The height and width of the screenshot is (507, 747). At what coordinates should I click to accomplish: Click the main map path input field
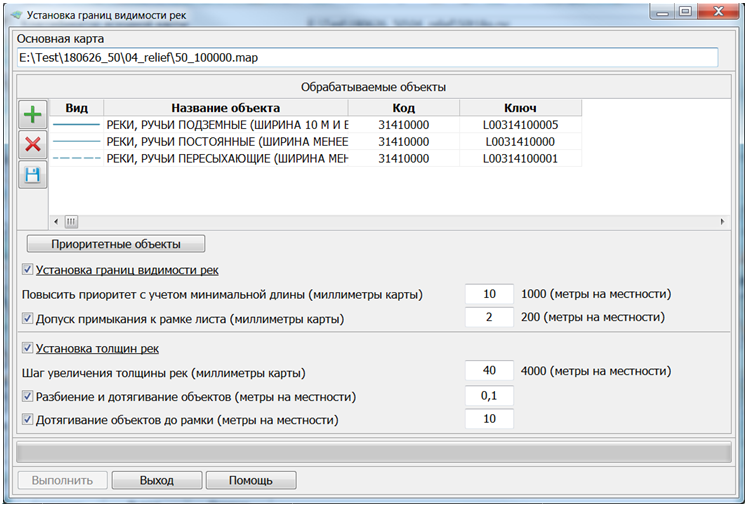(368, 59)
